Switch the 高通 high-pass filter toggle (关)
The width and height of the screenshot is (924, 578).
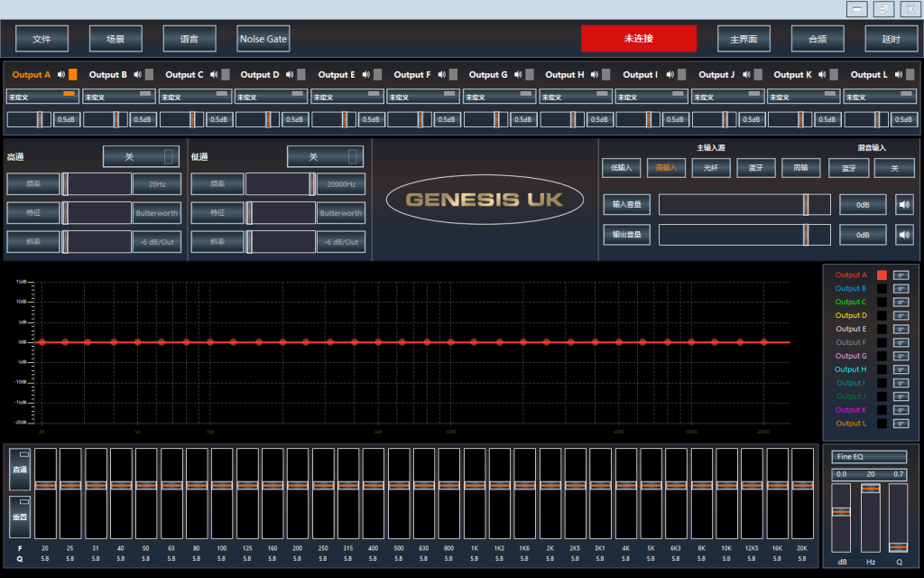142,157
